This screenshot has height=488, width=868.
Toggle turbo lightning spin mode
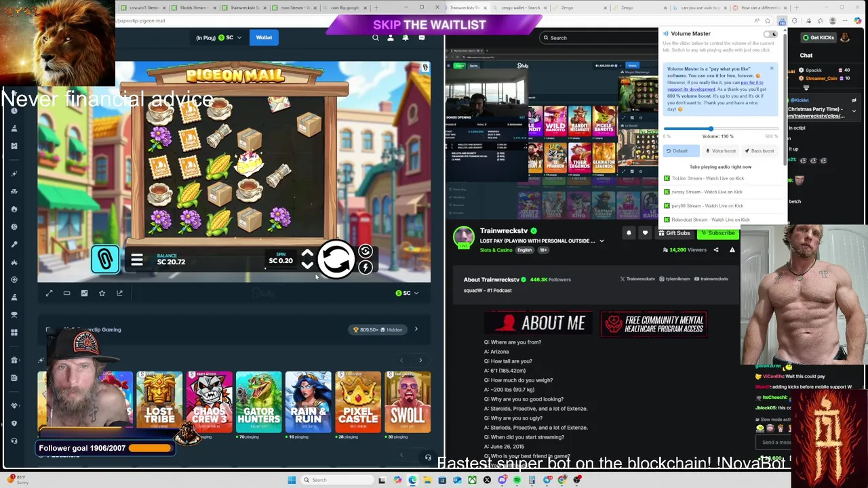point(366,268)
